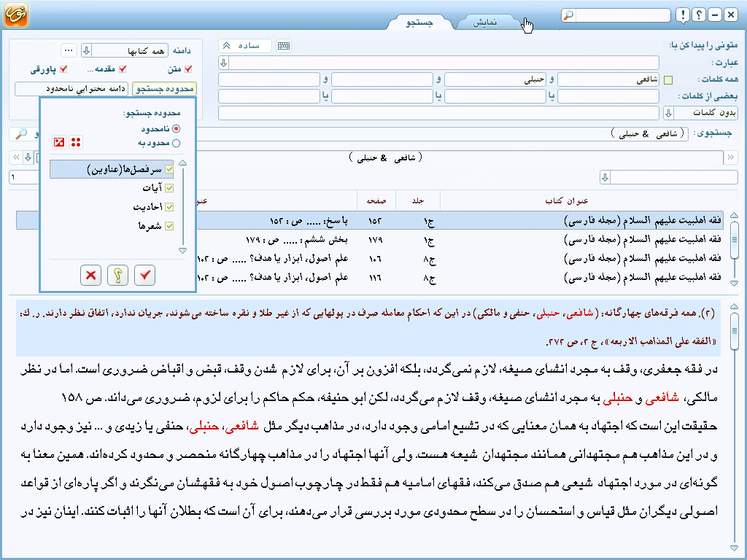
Task: Open the بدون کلمات dropdown
Action: (668, 113)
